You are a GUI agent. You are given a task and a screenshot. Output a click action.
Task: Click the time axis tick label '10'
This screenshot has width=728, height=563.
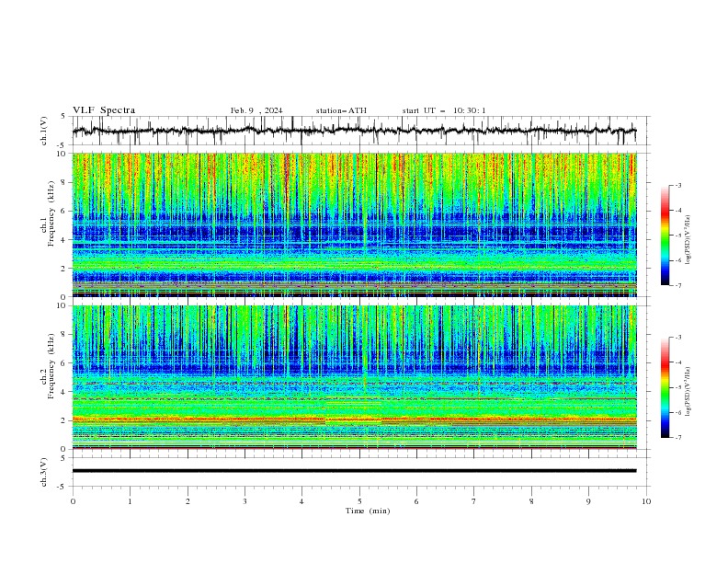(x=646, y=501)
